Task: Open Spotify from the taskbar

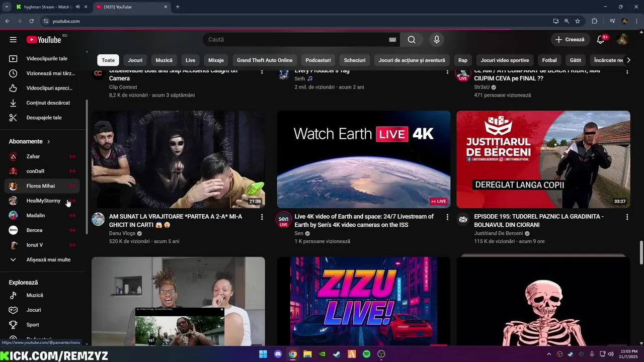Action: [366, 354]
